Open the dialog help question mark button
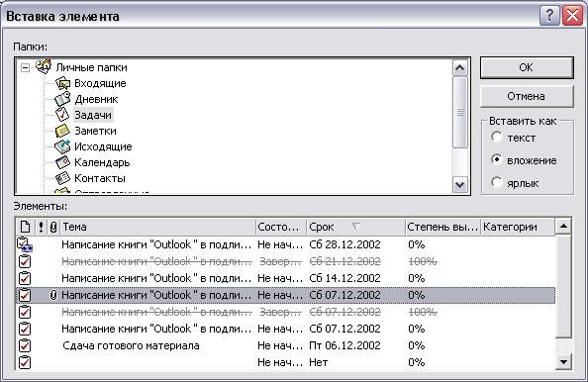588x382 pixels. click(x=549, y=16)
